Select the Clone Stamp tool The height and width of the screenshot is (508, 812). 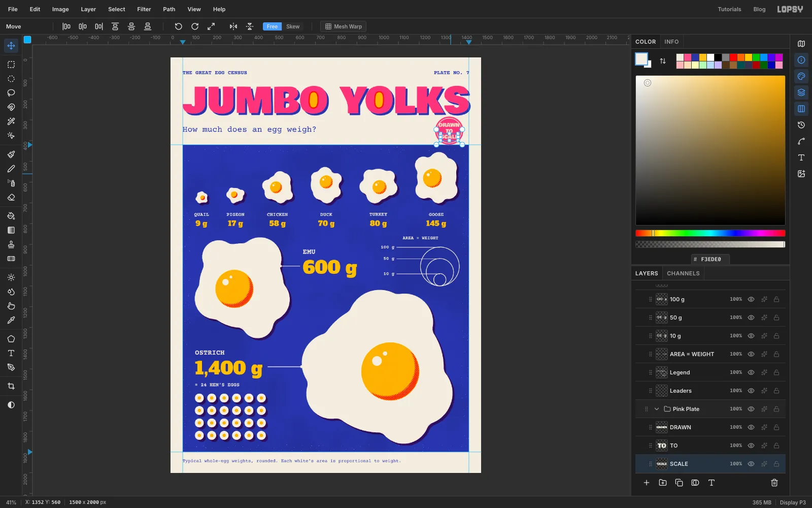11,244
